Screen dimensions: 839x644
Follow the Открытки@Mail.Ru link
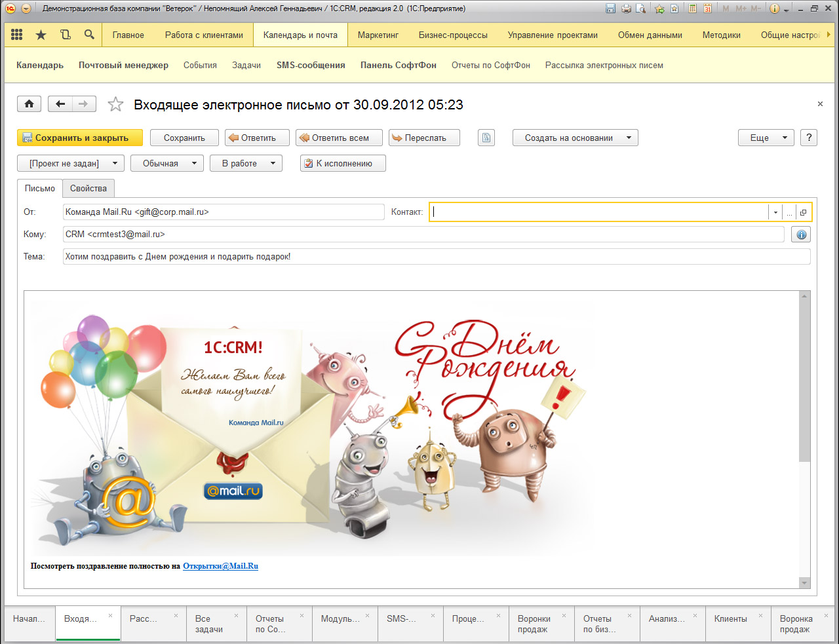220,566
